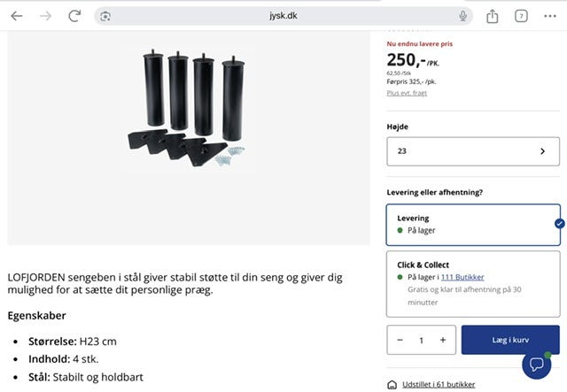Image resolution: width=567 pixels, height=392 pixels.
Task: Tap the microphone voice search icon
Action: 462,16
